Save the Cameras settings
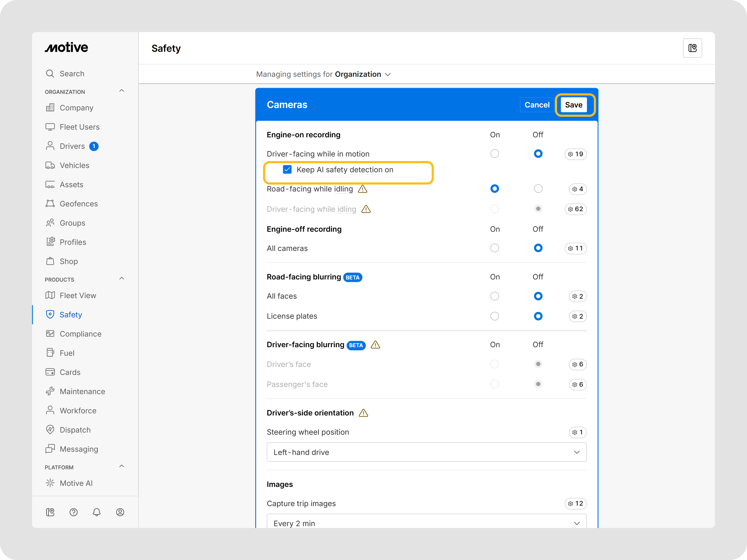 tap(574, 105)
